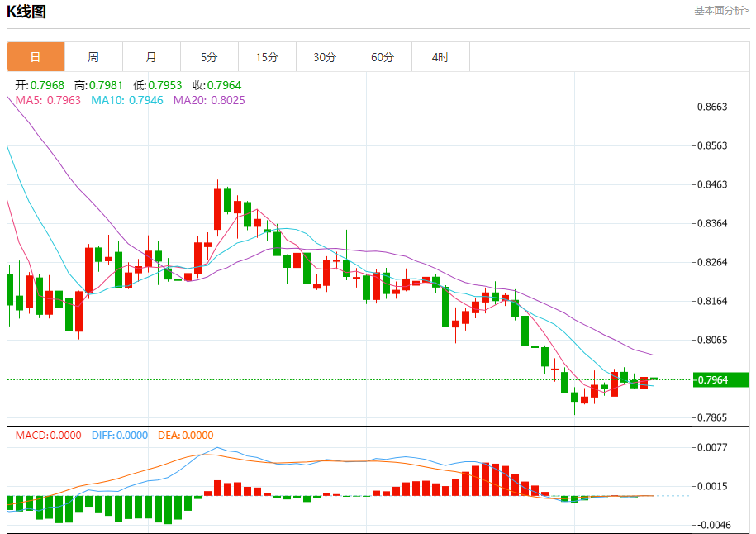Click the 0.0015 MACD axis label
This screenshot has height=534, width=756.
(x=712, y=486)
